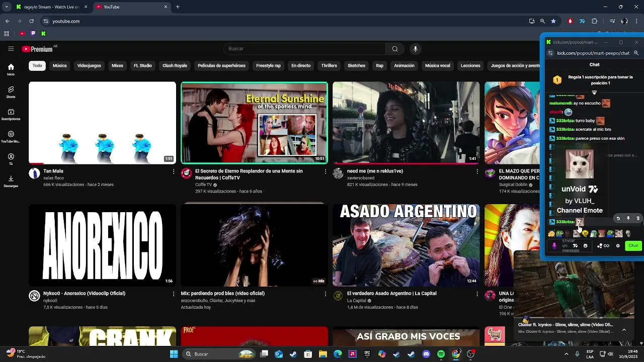Open the chat emoji smiley picker
The width and height of the screenshot is (644, 362).
click(585, 246)
